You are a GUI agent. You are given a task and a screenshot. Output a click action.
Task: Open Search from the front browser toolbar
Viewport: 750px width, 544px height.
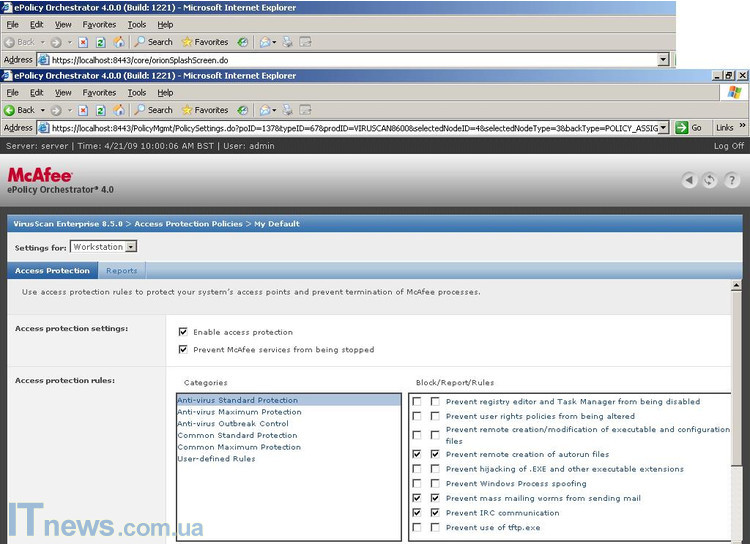pyautogui.click(x=153, y=110)
